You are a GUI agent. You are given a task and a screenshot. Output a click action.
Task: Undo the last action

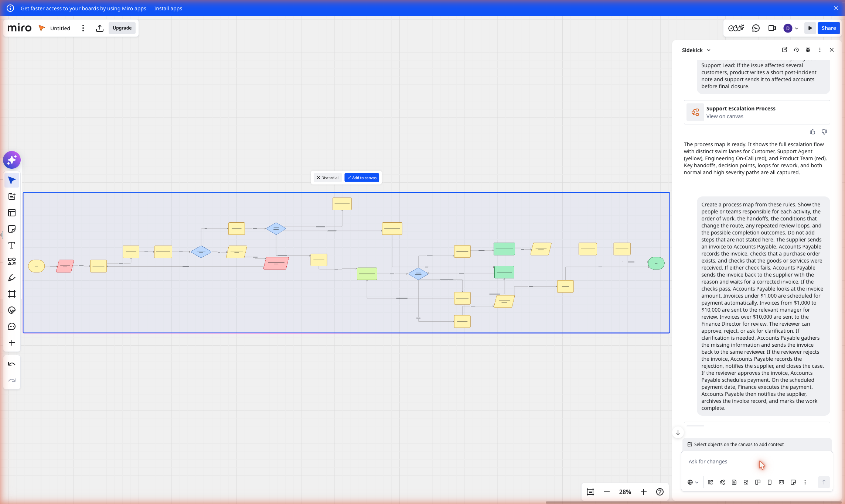point(12,364)
